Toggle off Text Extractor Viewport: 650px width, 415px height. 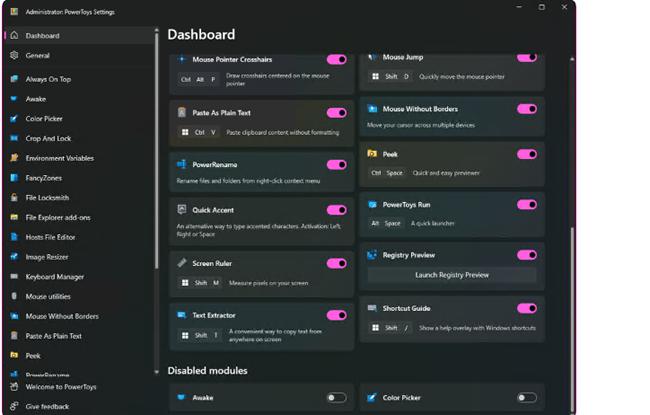[336, 315]
